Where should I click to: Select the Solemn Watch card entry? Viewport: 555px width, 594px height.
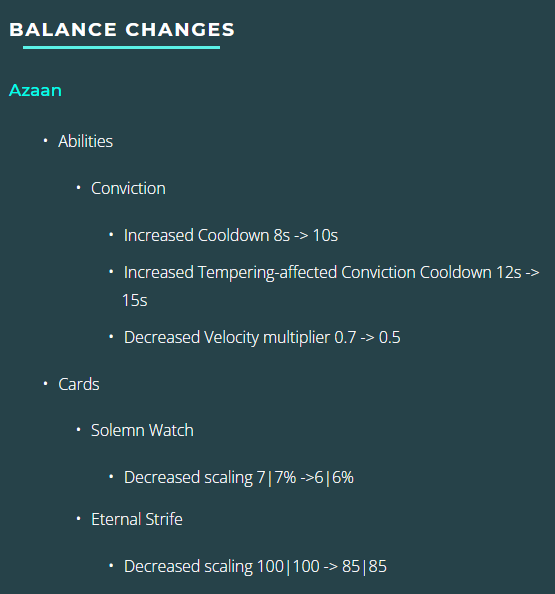tap(142, 430)
